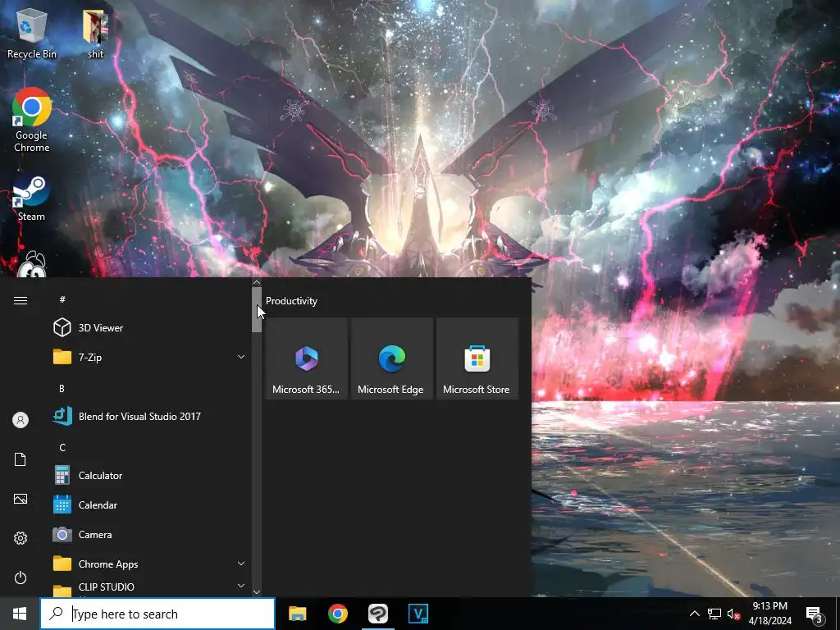Open network status tray icon
This screenshot has width=840, height=630.
[714, 614]
